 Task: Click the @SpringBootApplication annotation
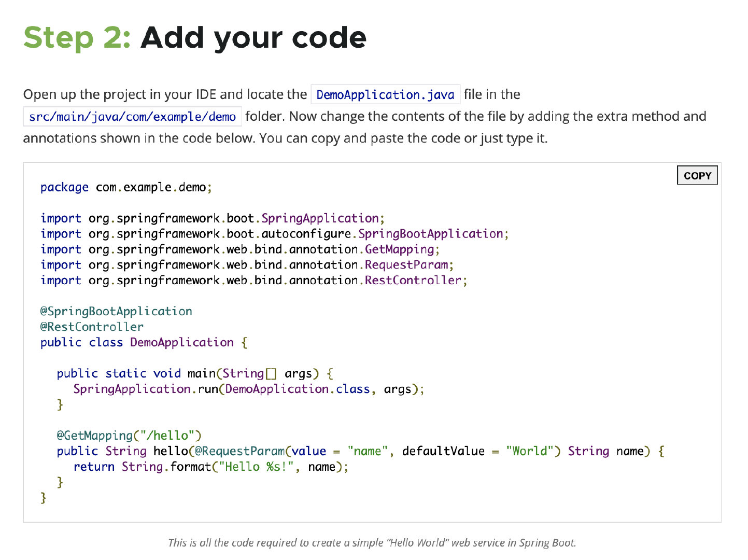tap(116, 312)
